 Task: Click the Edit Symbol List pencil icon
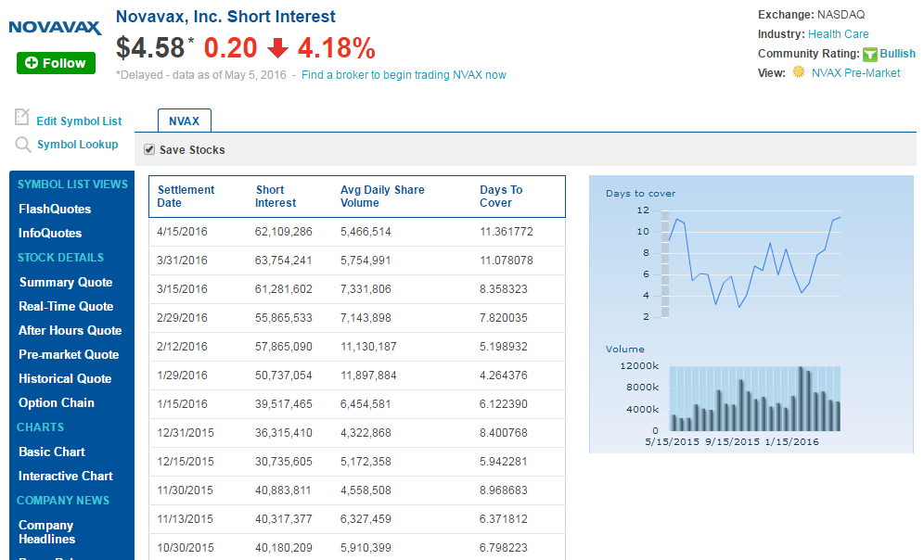tap(22, 117)
